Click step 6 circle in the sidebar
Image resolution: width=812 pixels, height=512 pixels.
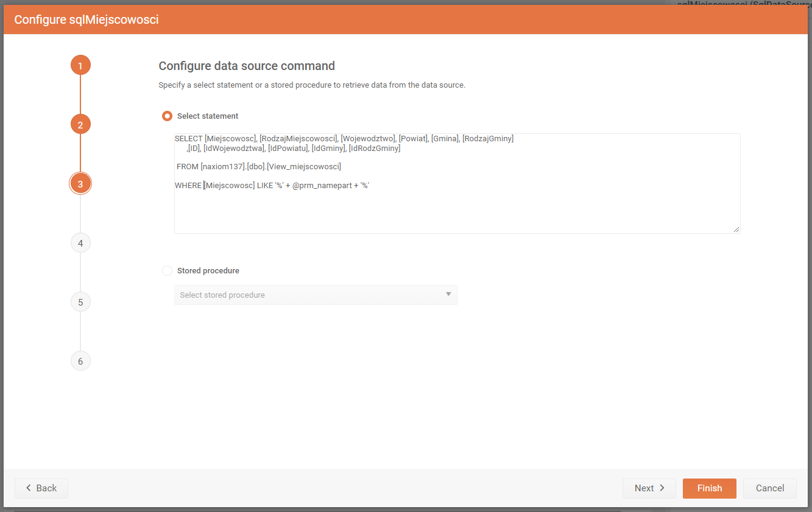click(80, 361)
